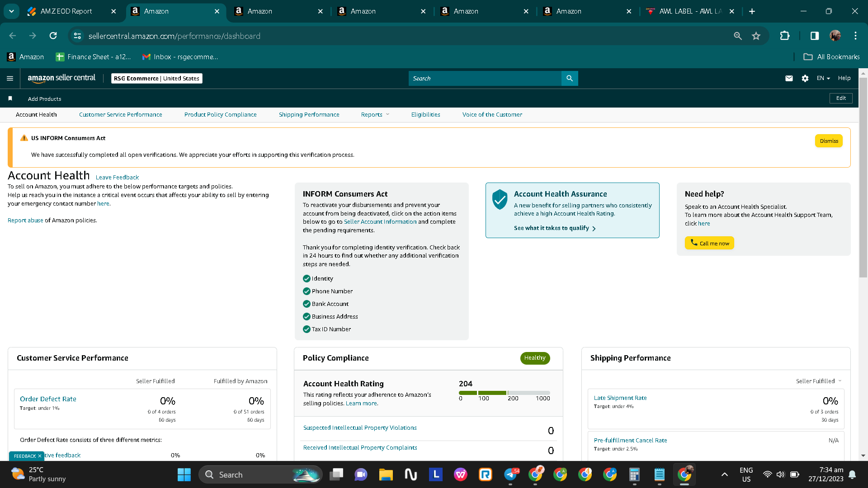Viewport: 868px width, 488px height.
Task: Click the Learn more link under Account Health Rating
Action: coord(361,404)
